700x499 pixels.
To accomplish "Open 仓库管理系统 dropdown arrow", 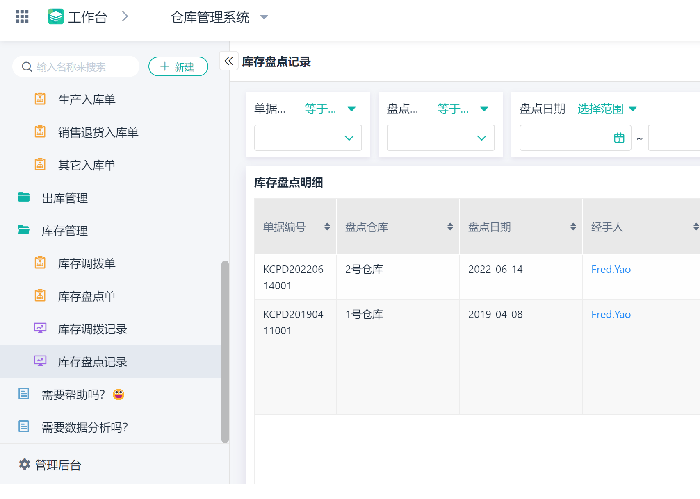I will point(264,17).
